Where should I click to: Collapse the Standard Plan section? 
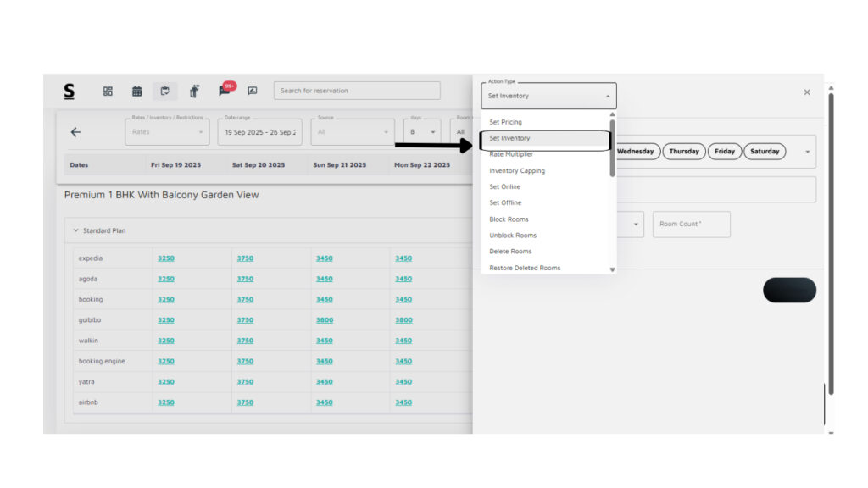[75, 230]
